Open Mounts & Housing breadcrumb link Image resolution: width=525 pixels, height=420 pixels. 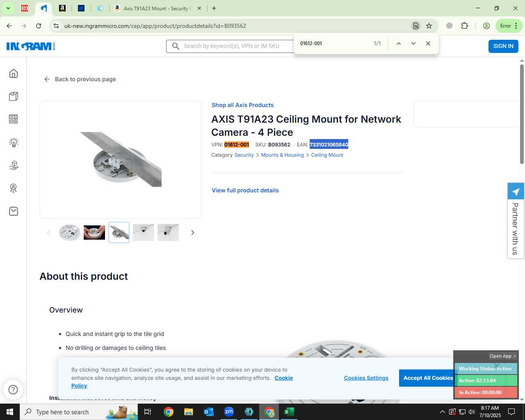click(283, 155)
